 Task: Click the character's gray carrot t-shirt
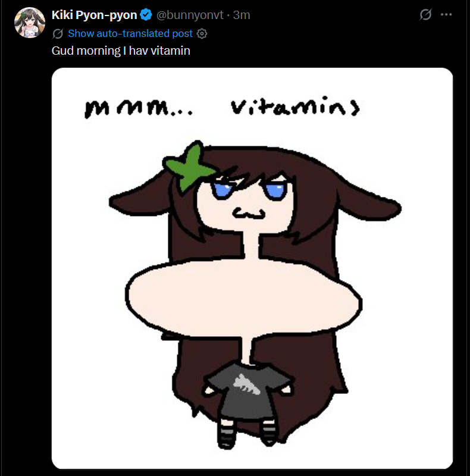pyautogui.click(x=248, y=391)
